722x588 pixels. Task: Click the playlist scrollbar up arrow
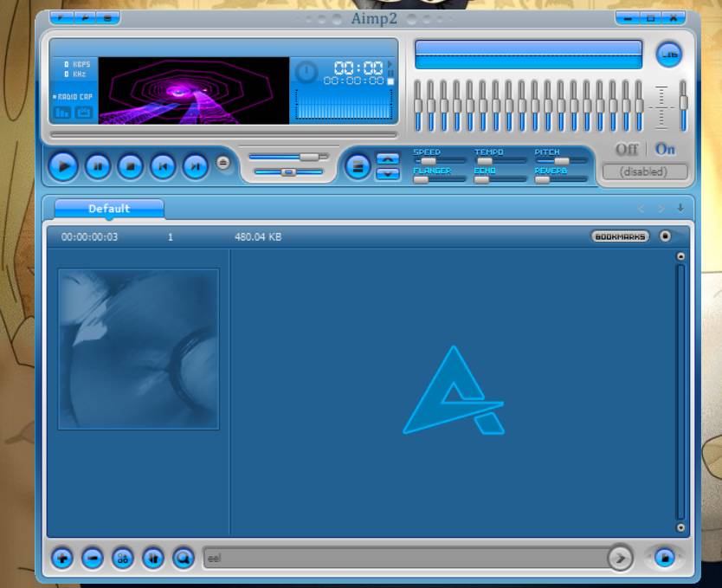tap(680, 256)
